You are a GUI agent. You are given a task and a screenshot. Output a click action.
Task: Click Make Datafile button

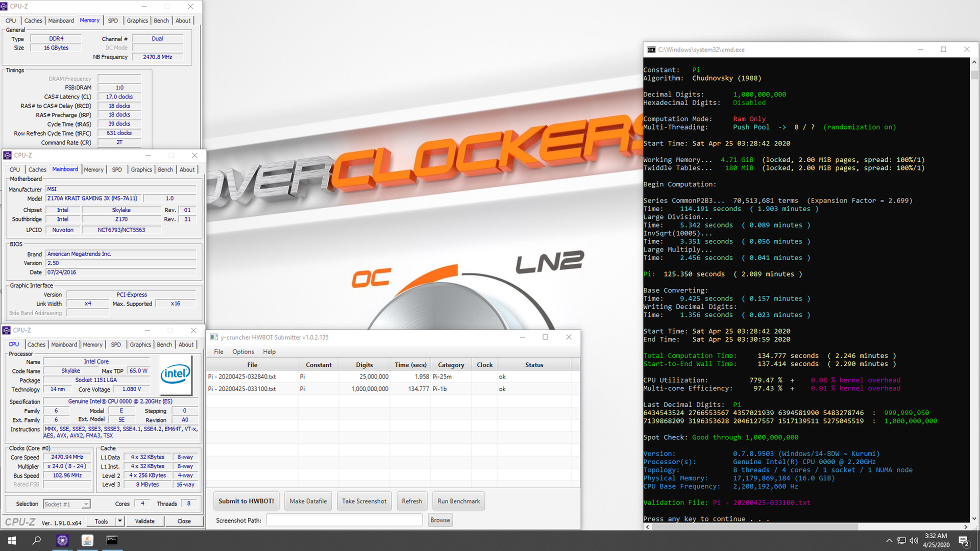(308, 501)
